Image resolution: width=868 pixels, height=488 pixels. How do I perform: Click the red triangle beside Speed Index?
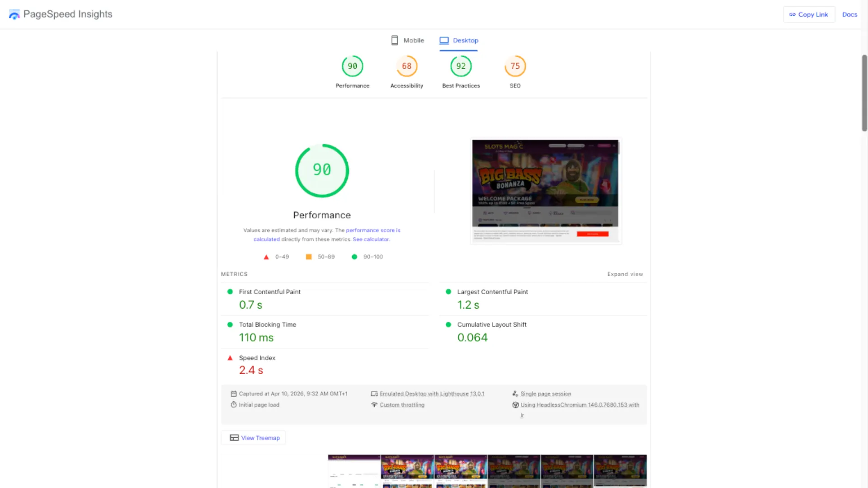point(230,358)
